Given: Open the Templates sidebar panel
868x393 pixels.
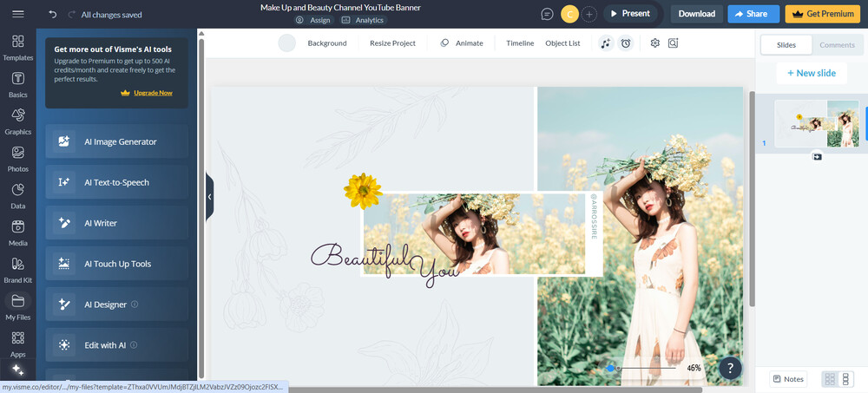Looking at the screenshot, I should (x=17, y=48).
